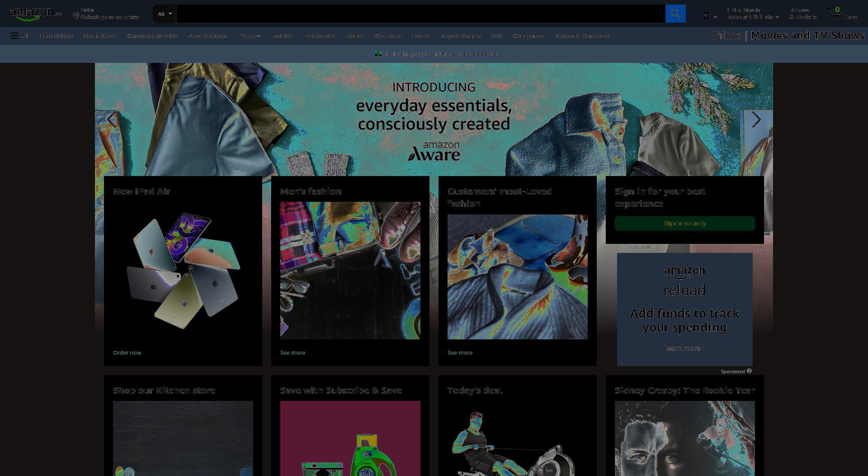
Task: Open the New iPad Air image
Action: tap(183, 271)
